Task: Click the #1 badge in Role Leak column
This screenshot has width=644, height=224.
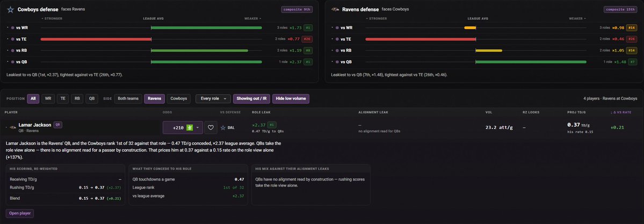Action: click(x=271, y=125)
